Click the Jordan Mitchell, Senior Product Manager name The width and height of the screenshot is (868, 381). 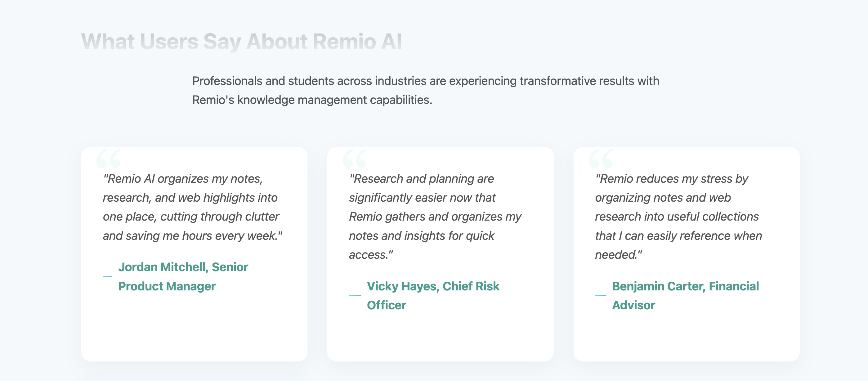pyautogui.click(x=183, y=276)
